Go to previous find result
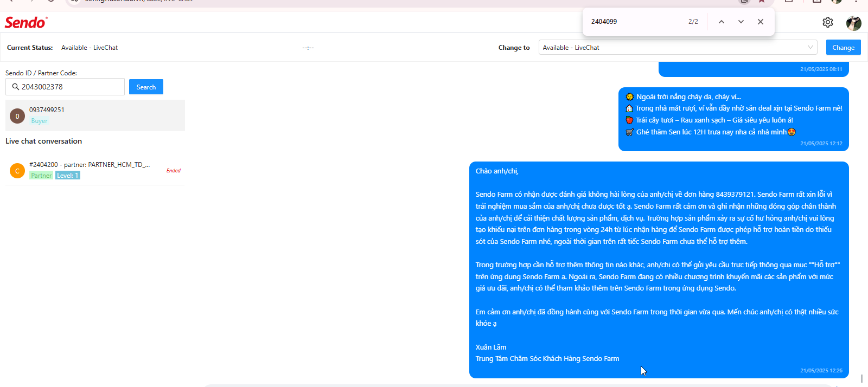Viewport: 868px width, 387px height. [x=721, y=22]
